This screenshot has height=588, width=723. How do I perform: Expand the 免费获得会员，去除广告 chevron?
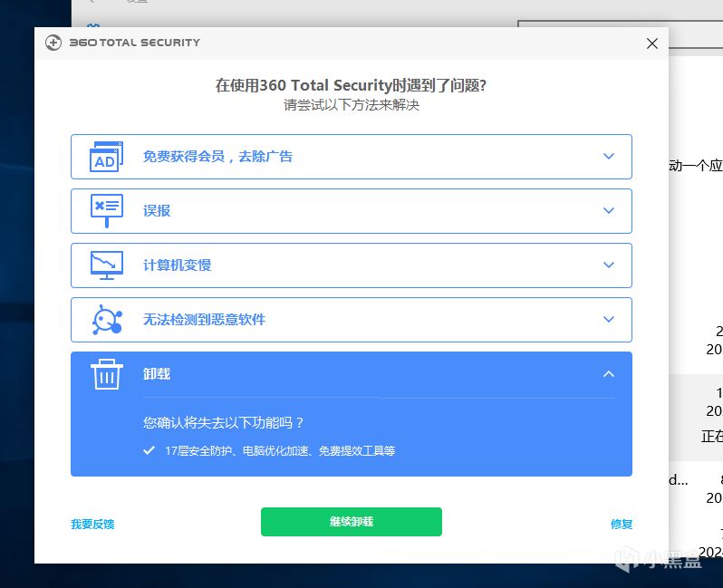[609, 157]
